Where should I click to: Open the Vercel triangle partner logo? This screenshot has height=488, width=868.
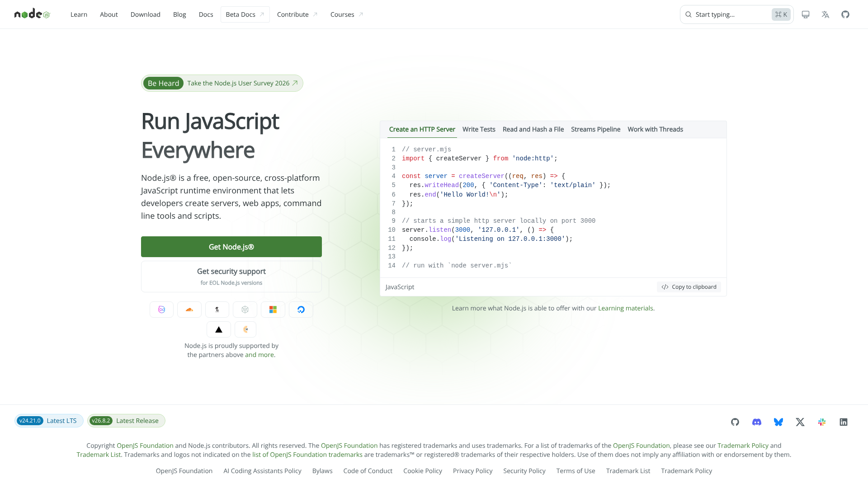pyautogui.click(x=219, y=329)
